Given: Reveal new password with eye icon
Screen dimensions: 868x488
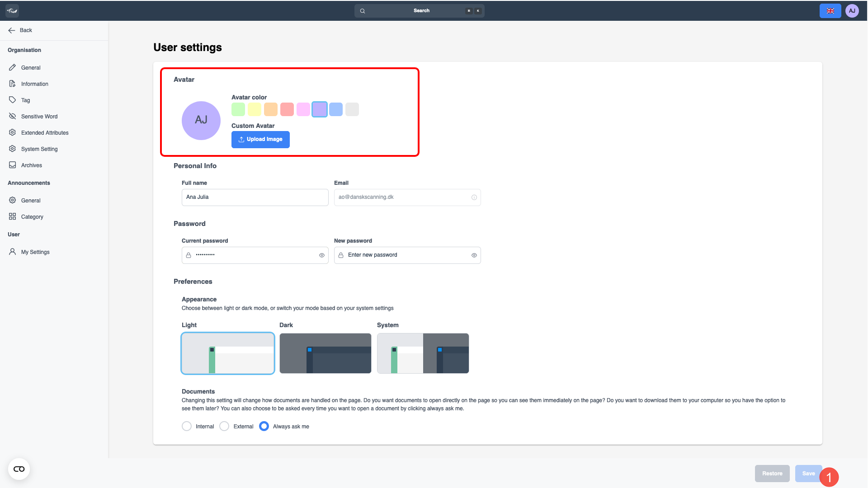Looking at the screenshot, I should point(474,255).
